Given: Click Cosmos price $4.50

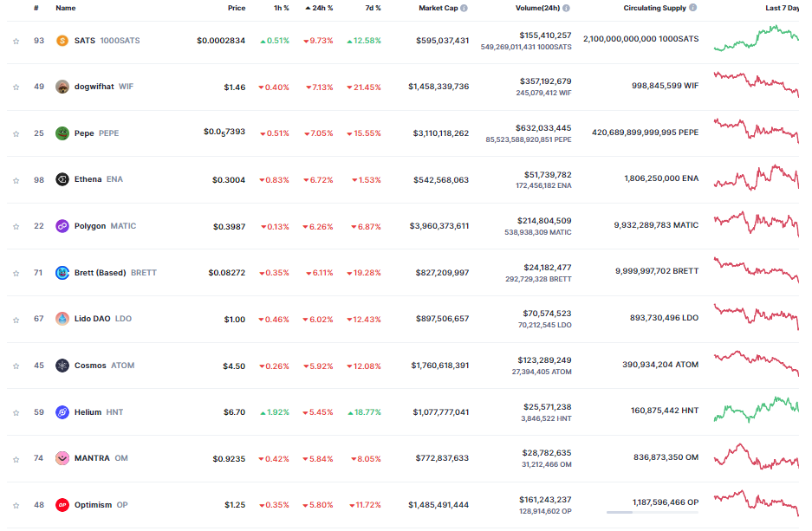Looking at the screenshot, I should (x=234, y=366).
